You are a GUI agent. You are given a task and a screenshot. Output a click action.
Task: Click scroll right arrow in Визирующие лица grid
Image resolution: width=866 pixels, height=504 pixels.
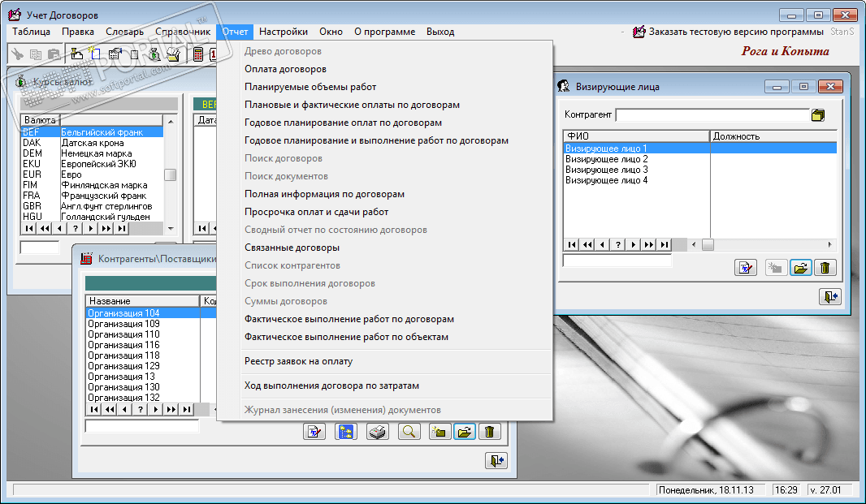tap(830, 244)
